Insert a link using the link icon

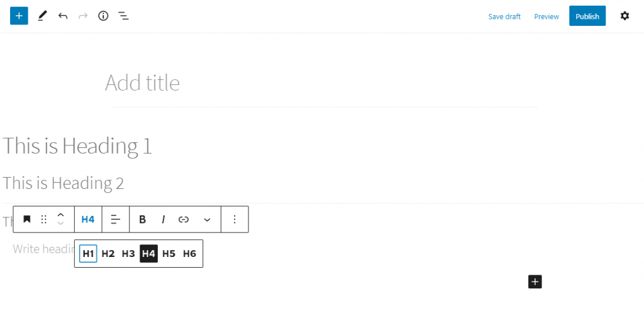(x=184, y=219)
